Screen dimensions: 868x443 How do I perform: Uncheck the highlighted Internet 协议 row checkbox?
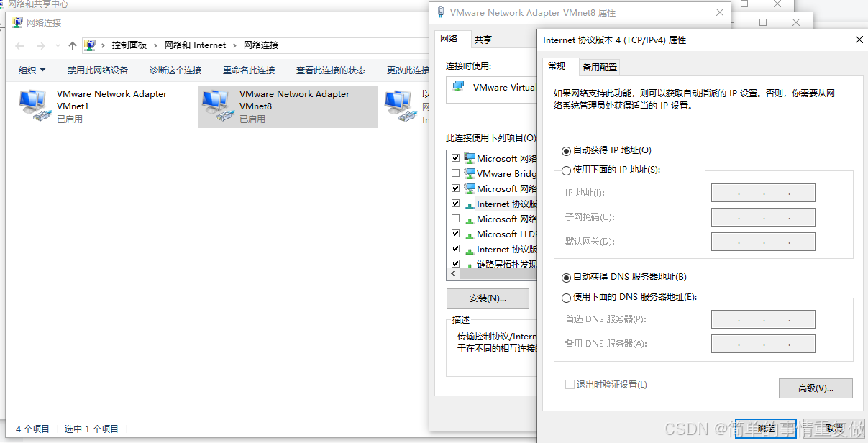point(455,204)
